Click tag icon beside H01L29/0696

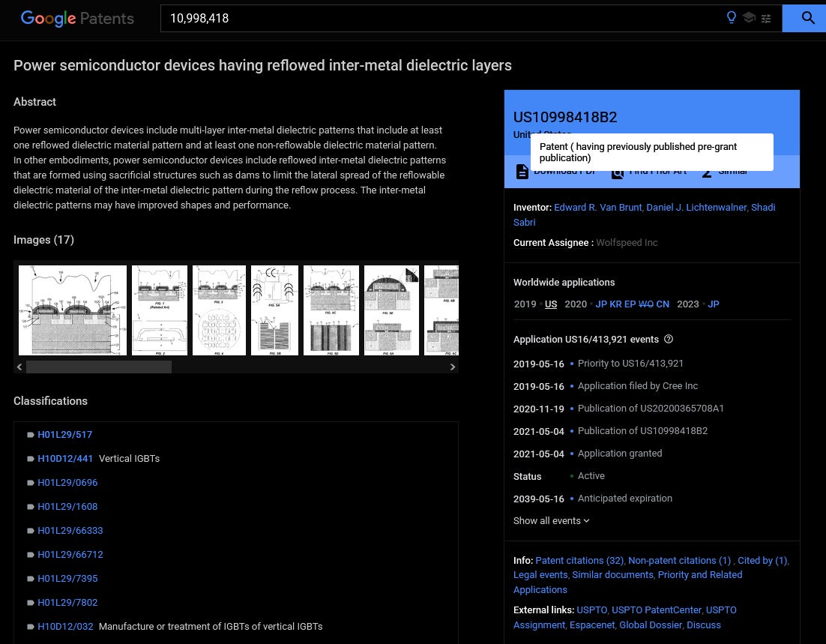(31, 483)
